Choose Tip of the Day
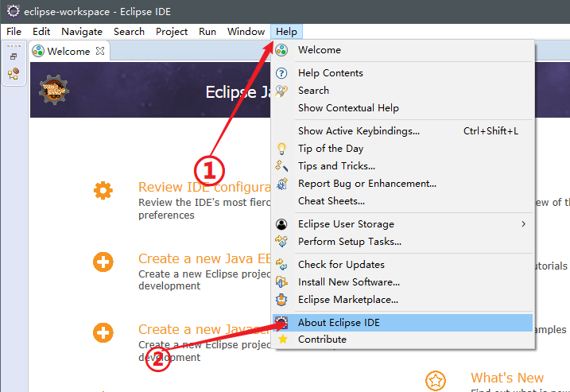The image size is (570, 392). (403, 149)
